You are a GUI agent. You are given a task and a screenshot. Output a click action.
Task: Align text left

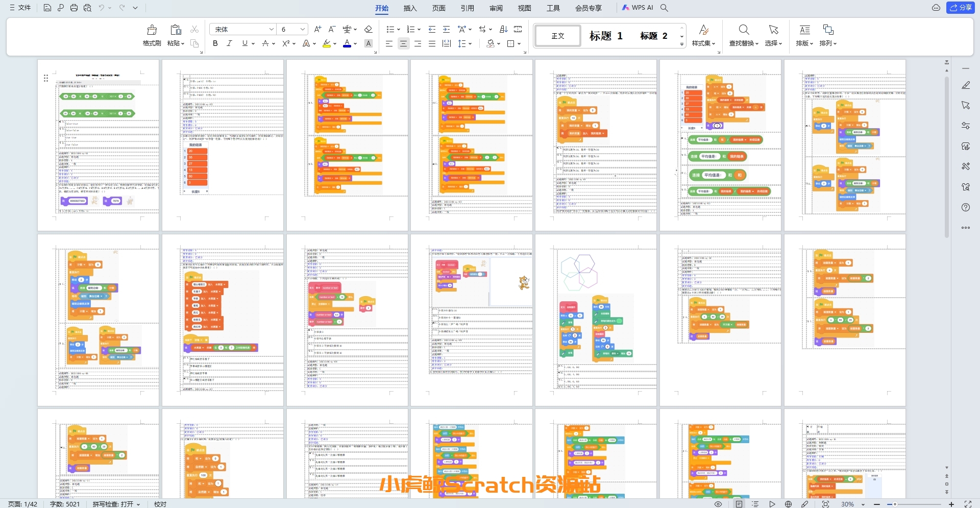coord(389,43)
